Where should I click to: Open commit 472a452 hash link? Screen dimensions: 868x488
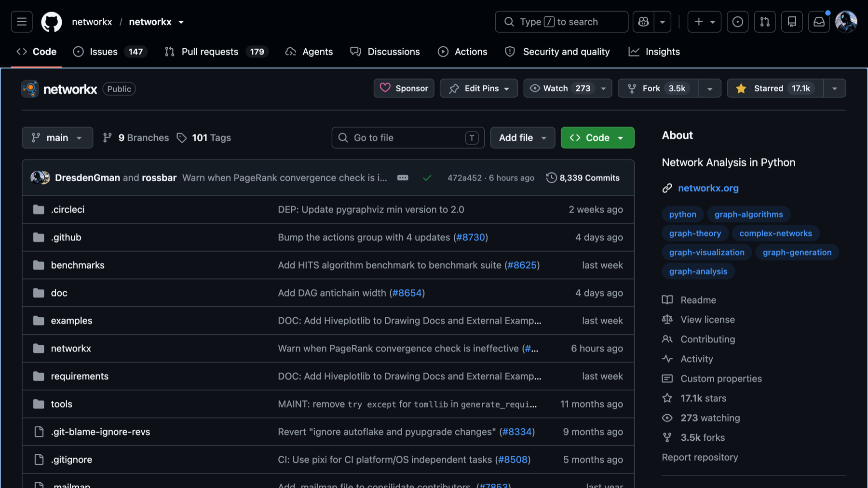point(464,178)
